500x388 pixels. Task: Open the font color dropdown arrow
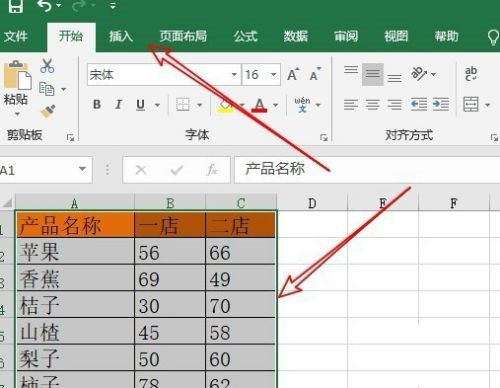tap(275, 105)
